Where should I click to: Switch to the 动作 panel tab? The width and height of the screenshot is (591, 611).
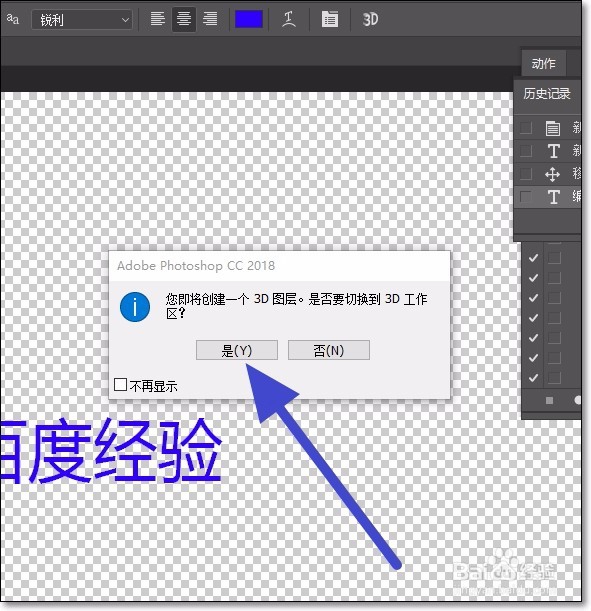[x=543, y=63]
